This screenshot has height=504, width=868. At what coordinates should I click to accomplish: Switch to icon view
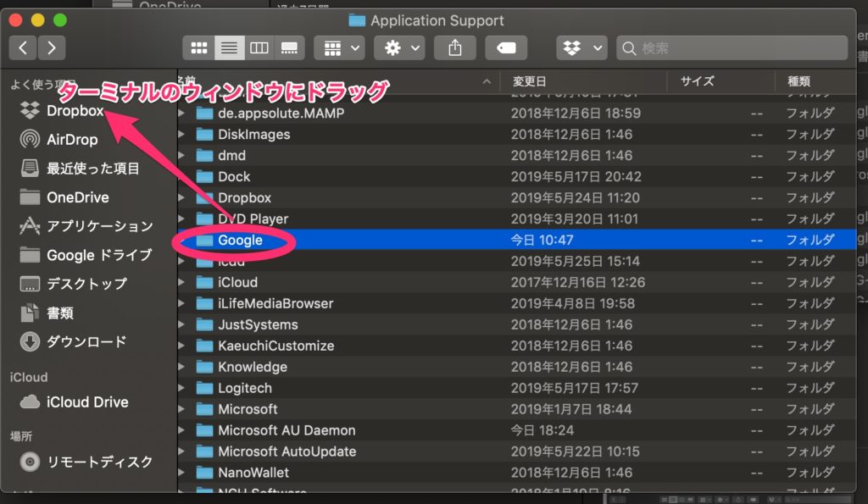click(198, 48)
